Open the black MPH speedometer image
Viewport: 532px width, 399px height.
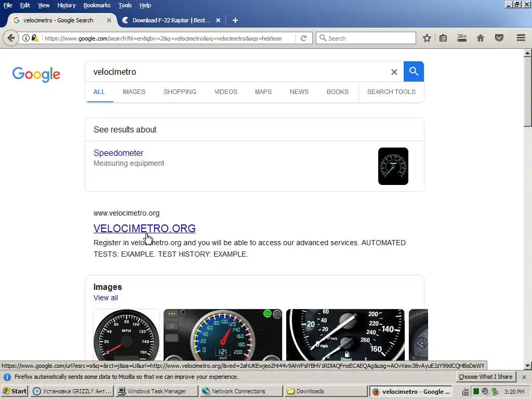(x=126, y=335)
